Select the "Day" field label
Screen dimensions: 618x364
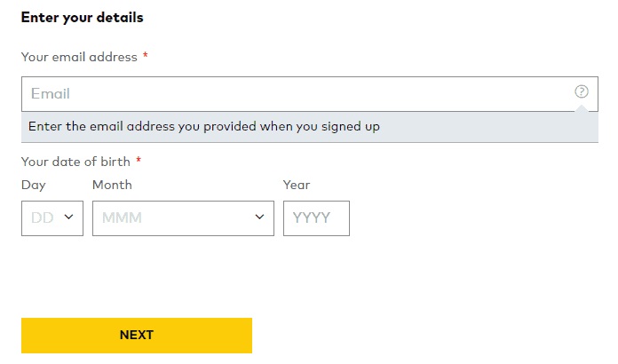34,186
